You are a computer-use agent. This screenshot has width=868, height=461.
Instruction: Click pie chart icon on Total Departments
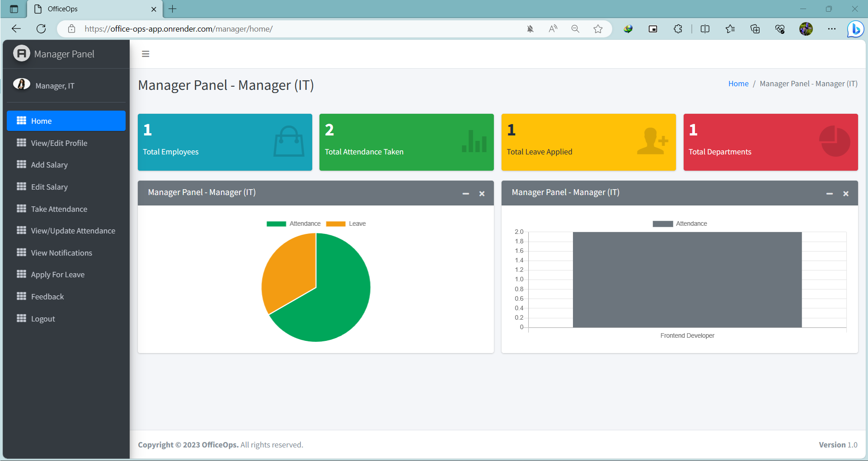[835, 141]
